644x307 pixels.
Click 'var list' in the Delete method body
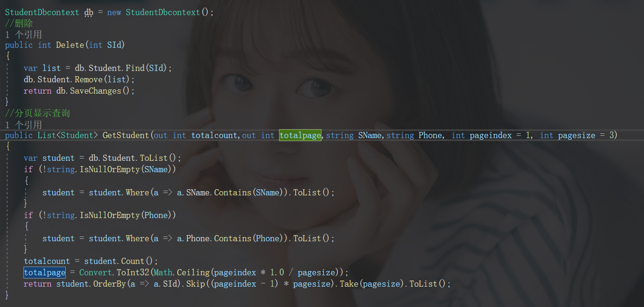(x=42, y=68)
